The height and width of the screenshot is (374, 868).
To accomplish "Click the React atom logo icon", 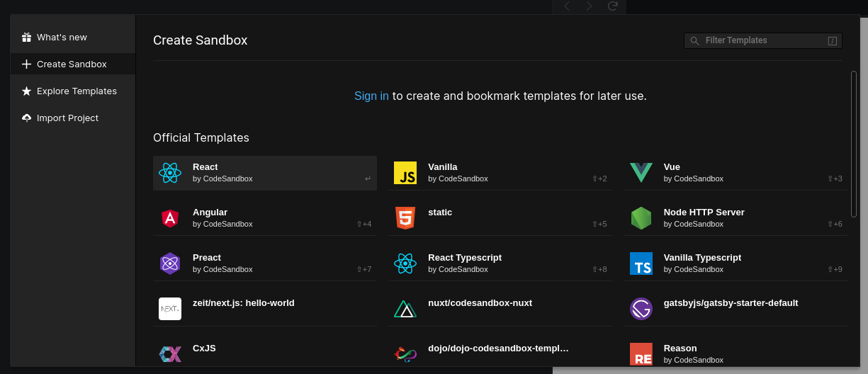I will tap(170, 173).
